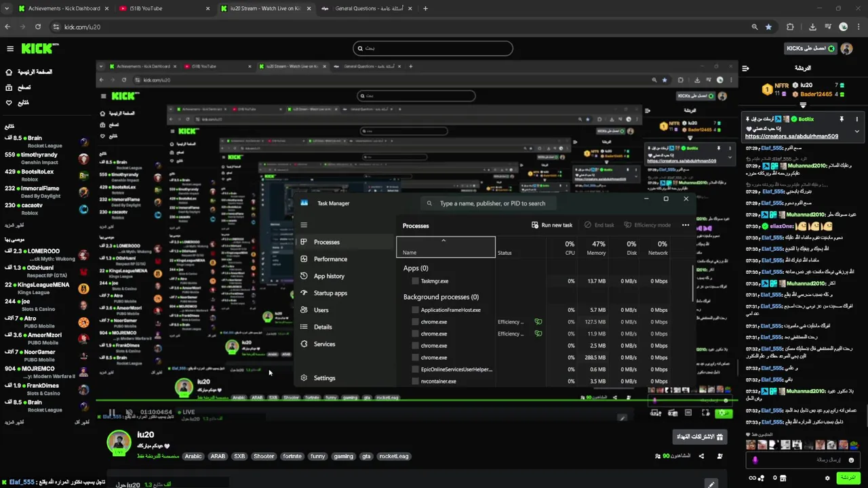Collapse the Background processes (0) group
This screenshot has height=488, width=868.
pyautogui.click(x=441, y=297)
